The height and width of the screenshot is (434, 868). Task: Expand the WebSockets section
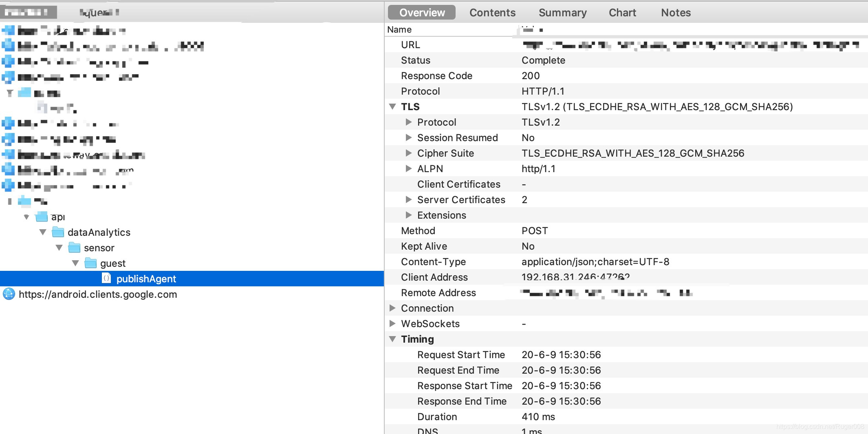tap(392, 323)
